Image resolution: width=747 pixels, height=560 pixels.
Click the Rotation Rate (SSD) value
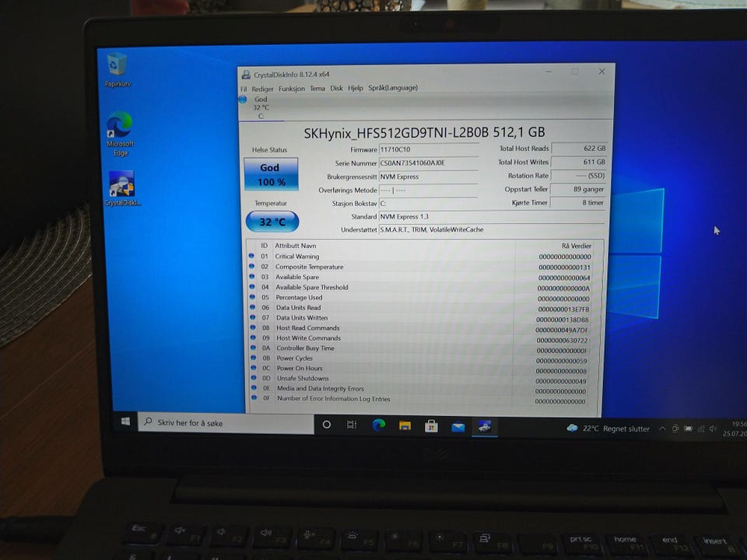[578, 176]
